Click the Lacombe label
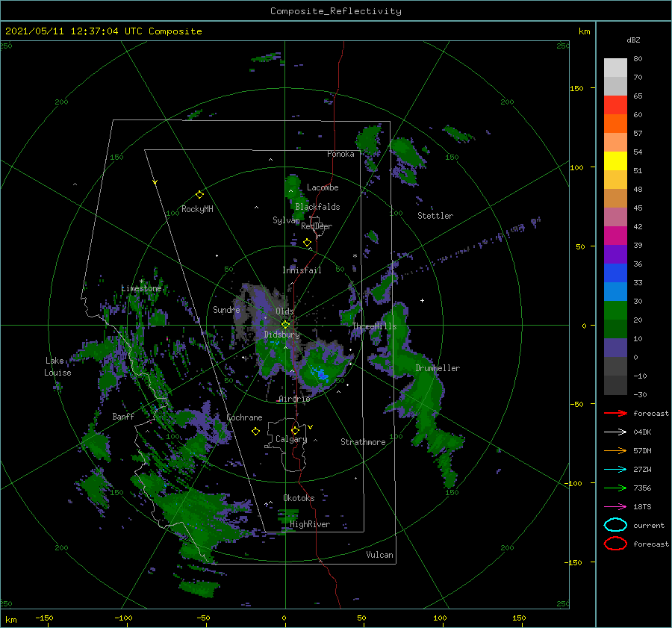 [323, 187]
